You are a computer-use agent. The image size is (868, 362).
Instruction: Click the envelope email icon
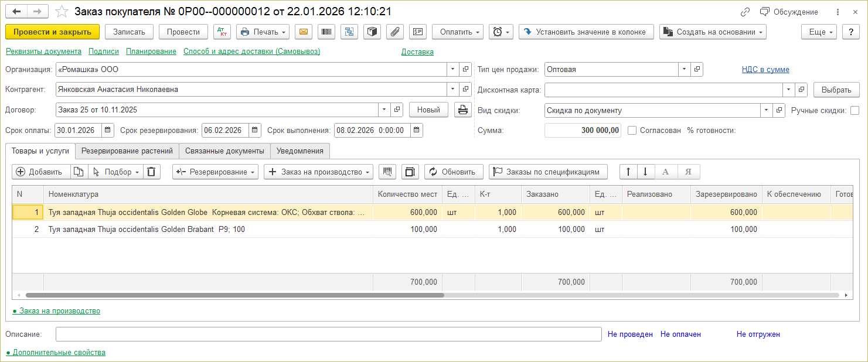[303, 32]
